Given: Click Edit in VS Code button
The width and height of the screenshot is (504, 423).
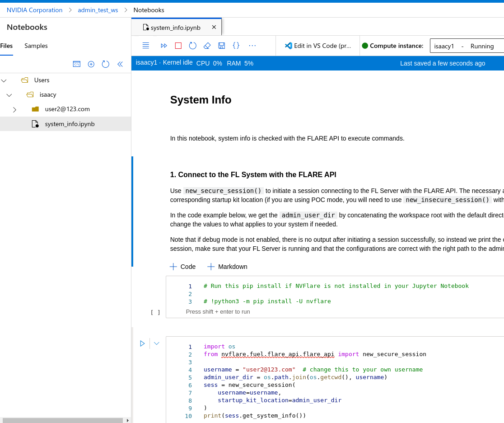Looking at the screenshot, I should coord(318,46).
